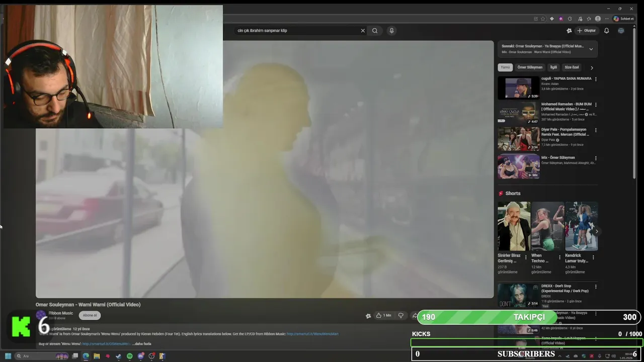Open the Ribbon Music channel avatar
This screenshot has width=644, height=362.
41,315
